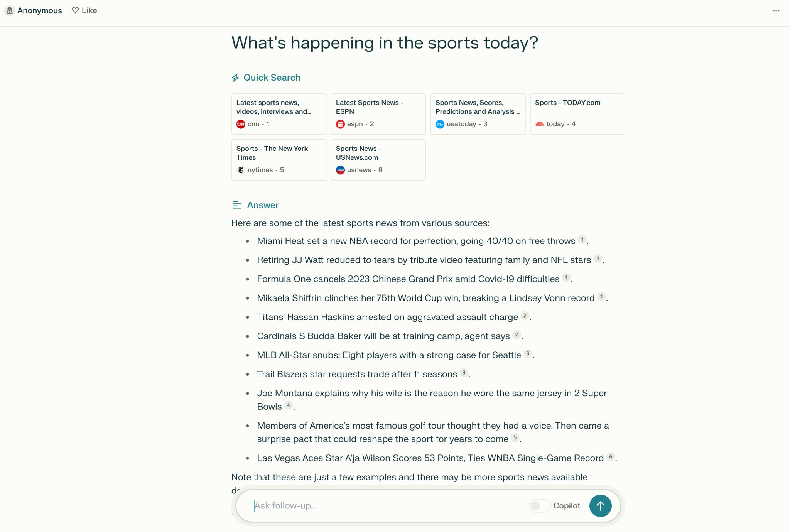Expand the three-dot overflow menu
The image size is (790, 532).
776,11
